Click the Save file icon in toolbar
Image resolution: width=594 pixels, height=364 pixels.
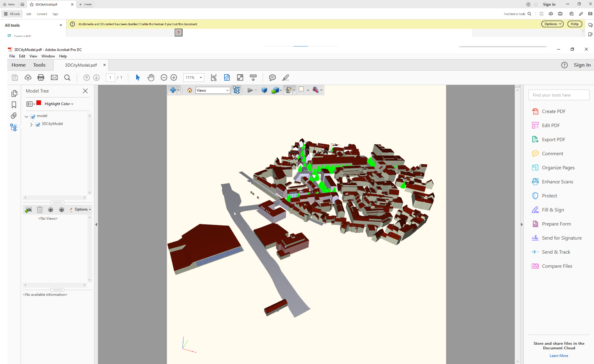(15, 77)
